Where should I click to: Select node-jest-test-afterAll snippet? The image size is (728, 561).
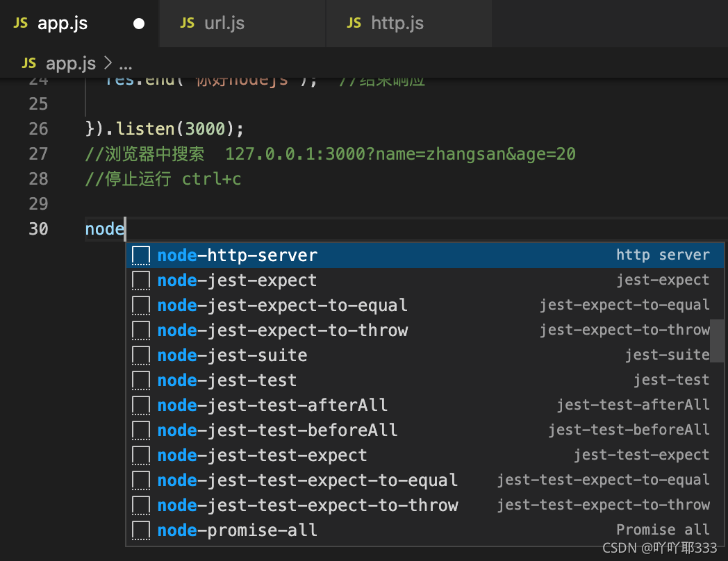425,405
